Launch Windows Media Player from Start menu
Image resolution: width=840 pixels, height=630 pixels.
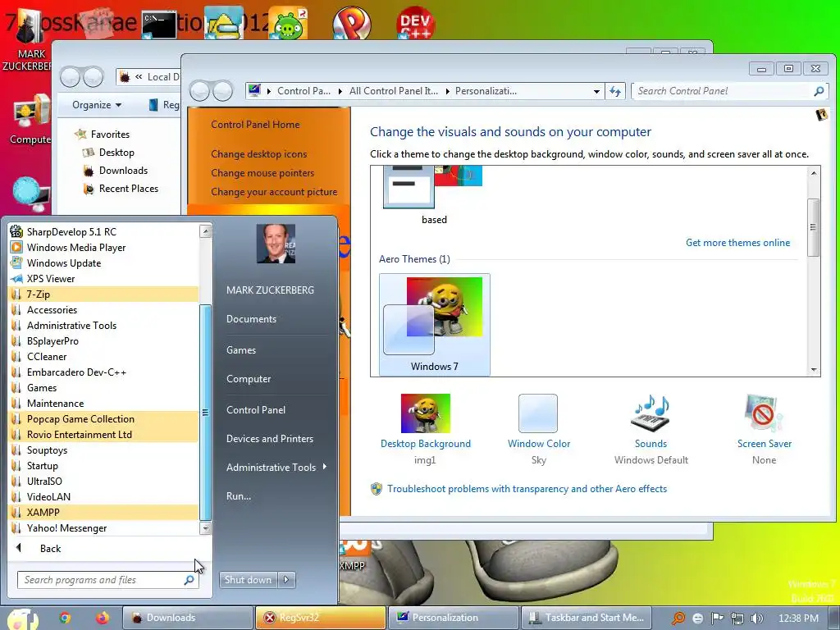pyautogui.click(x=104, y=248)
